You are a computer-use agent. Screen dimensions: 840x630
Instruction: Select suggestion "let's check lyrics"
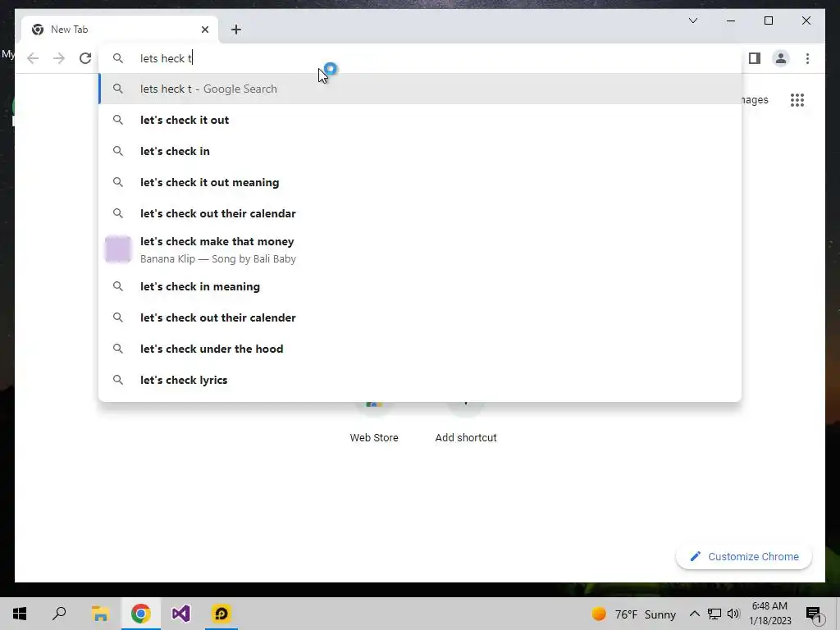[420, 380]
